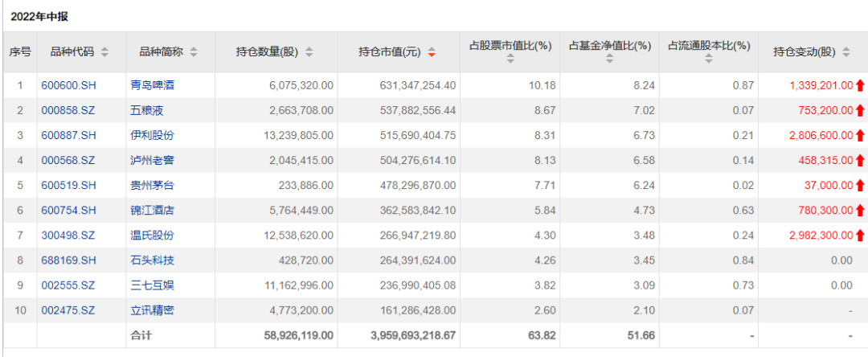The image size is (868, 357).
Task: Select 立讯精密 market value 161,286,428.00
Action: [418, 310]
